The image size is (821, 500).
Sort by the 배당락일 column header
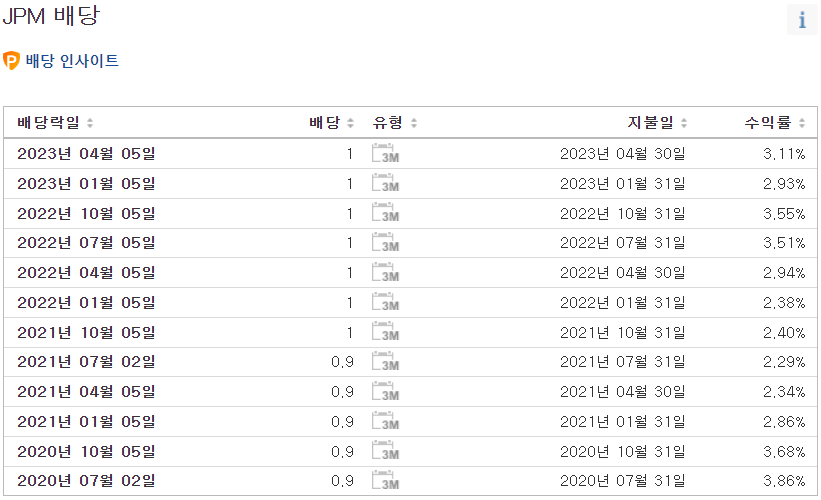tap(55, 123)
